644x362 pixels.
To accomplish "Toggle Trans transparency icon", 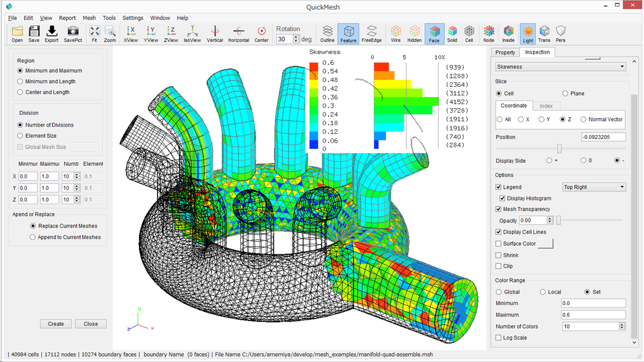I will [x=544, y=34].
